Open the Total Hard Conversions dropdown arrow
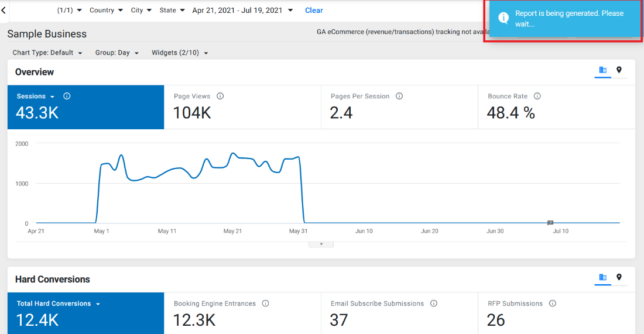Viewport: 644px width, 334px height. pos(98,304)
